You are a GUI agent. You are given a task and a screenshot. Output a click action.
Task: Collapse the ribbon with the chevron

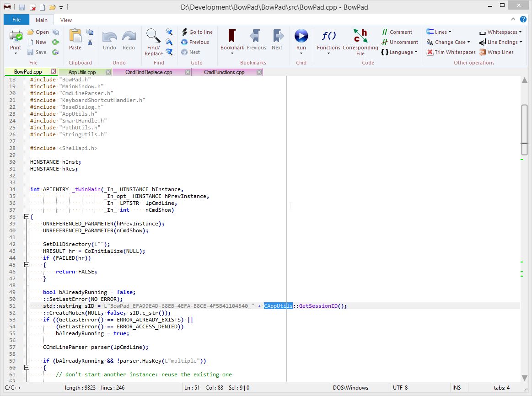click(x=514, y=20)
